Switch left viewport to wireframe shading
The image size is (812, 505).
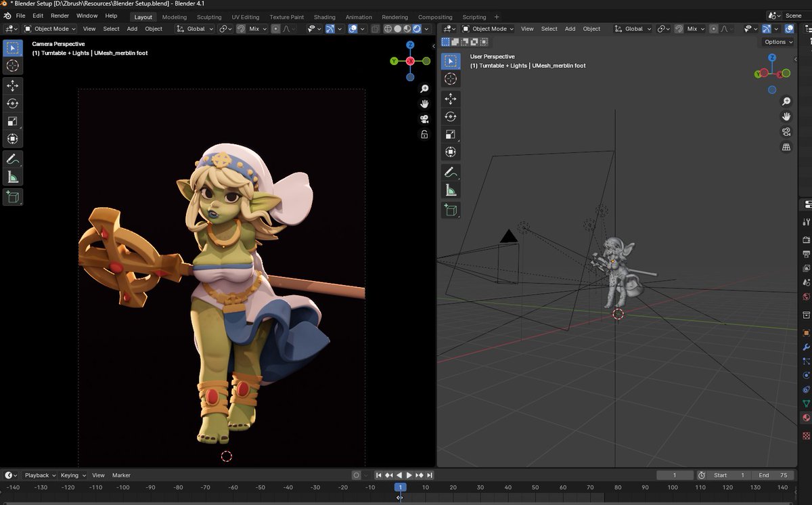click(x=388, y=28)
